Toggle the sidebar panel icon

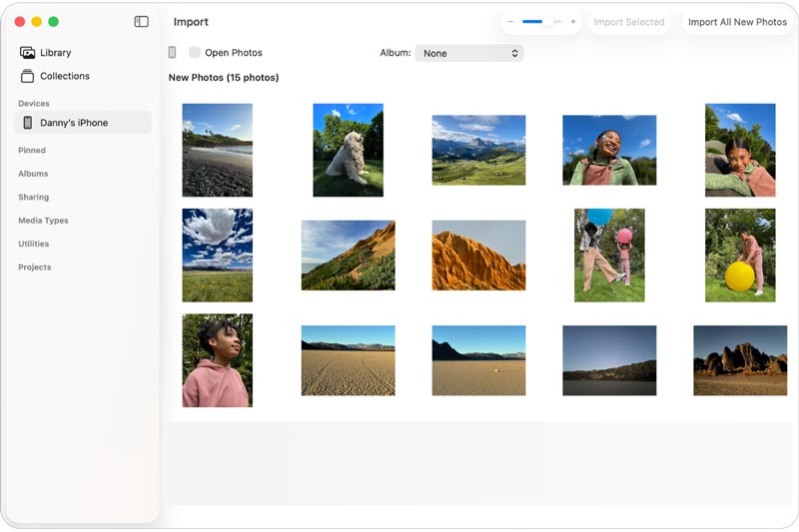click(141, 21)
